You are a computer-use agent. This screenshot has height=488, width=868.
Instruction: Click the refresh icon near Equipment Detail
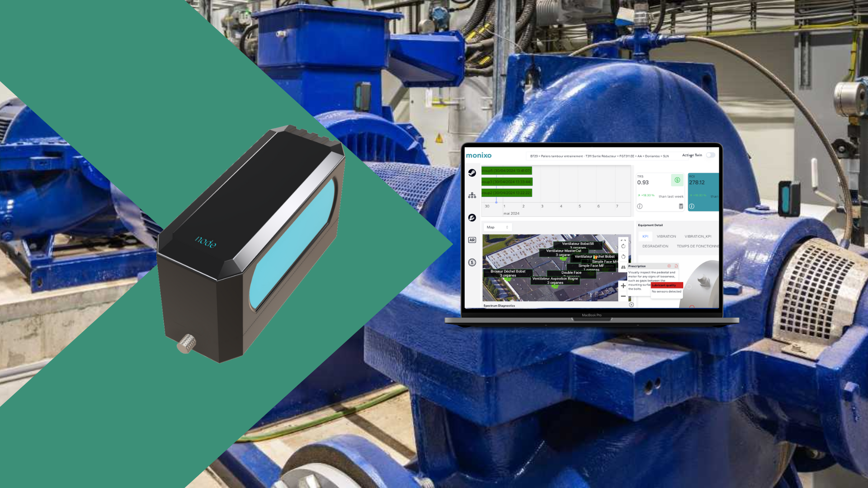coord(623,246)
